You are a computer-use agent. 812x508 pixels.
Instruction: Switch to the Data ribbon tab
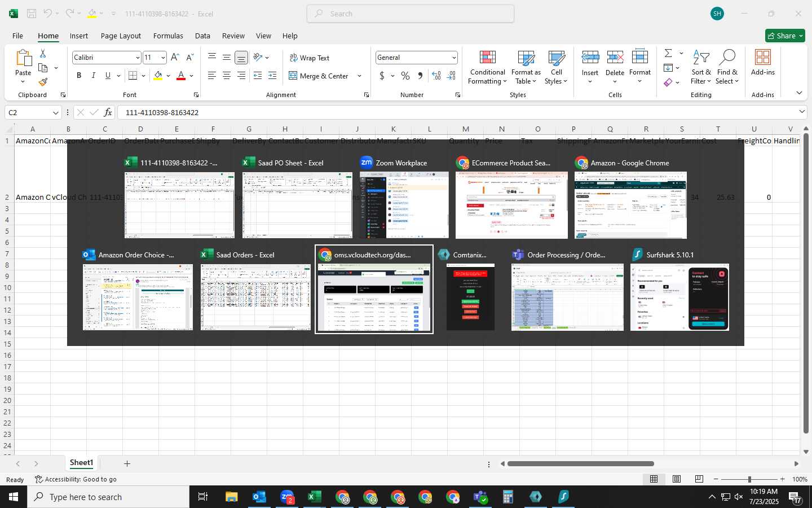202,36
